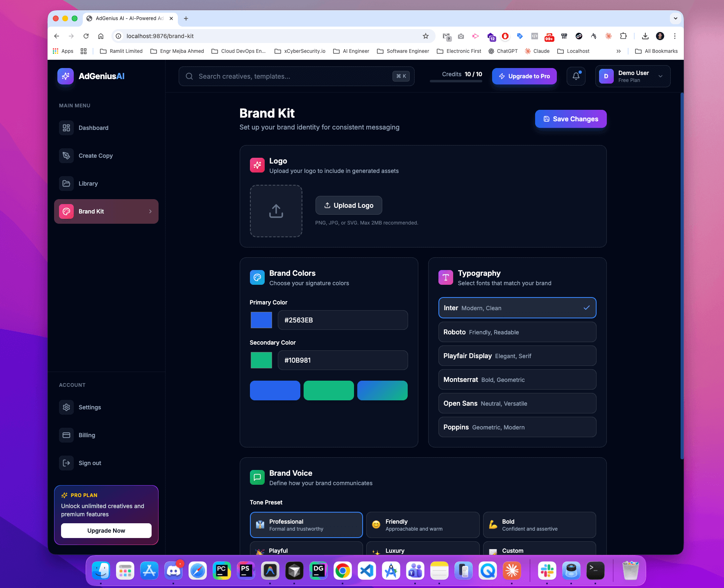Click the Upload Logo button
This screenshot has width=724, height=588.
[349, 205]
